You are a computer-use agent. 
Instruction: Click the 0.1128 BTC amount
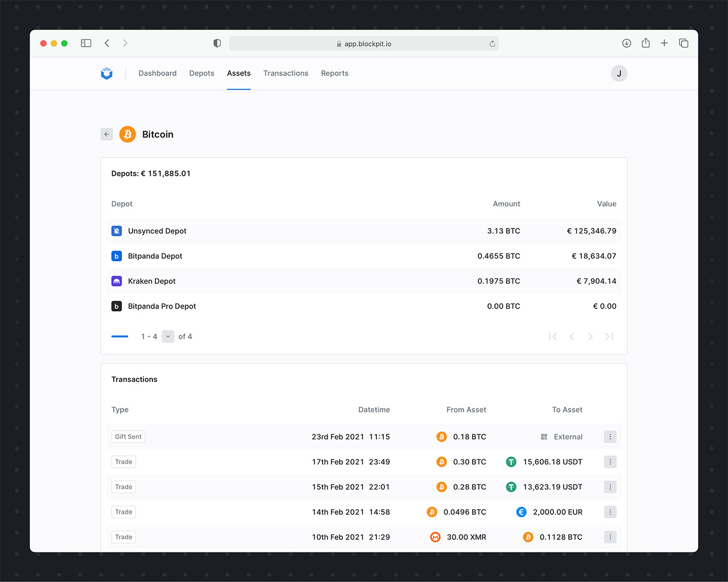click(x=561, y=537)
